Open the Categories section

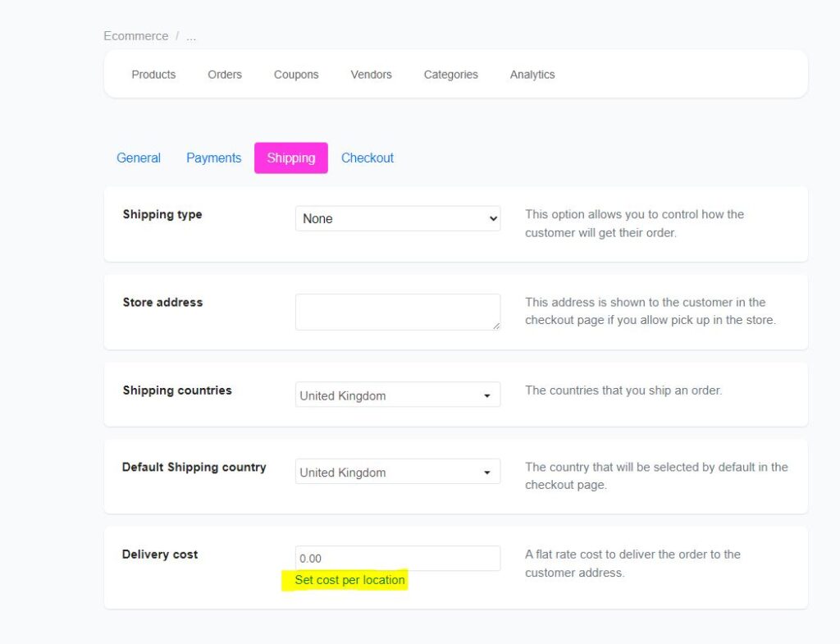point(450,75)
